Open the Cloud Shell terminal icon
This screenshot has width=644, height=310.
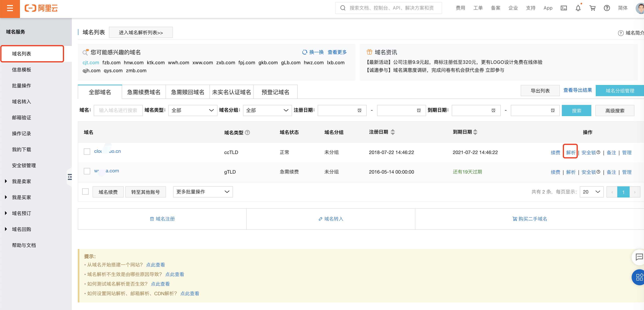tap(563, 8)
